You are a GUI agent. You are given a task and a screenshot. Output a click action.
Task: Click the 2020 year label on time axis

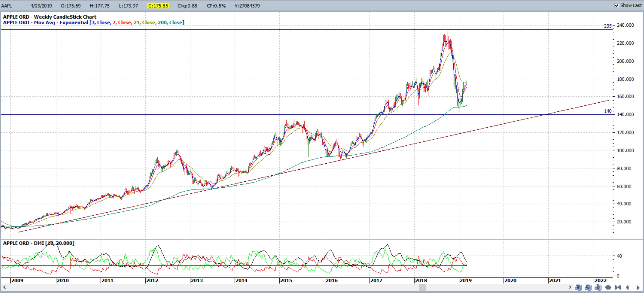[x=510, y=280]
